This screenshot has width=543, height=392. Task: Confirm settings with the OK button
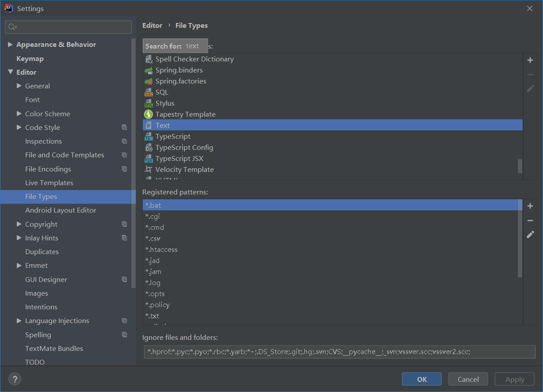pyautogui.click(x=421, y=379)
